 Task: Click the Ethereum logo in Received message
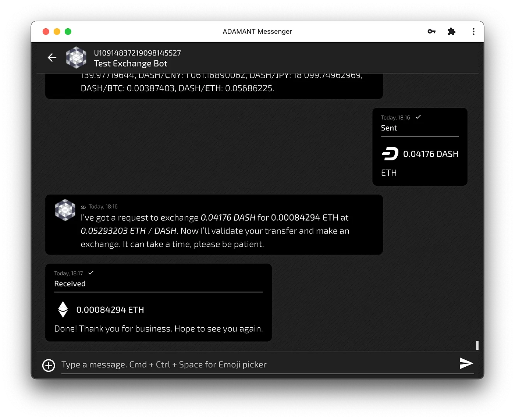pyautogui.click(x=63, y=309)
